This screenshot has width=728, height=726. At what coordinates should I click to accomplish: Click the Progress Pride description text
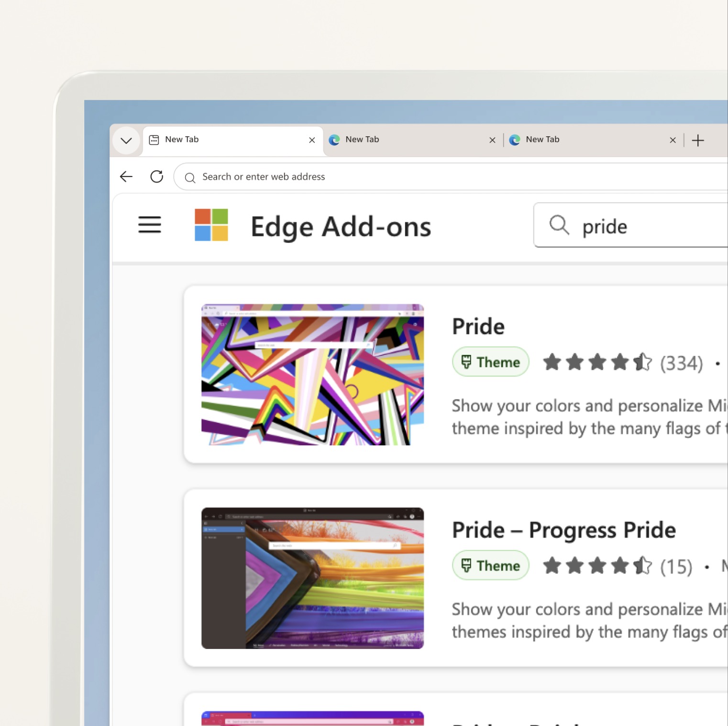[590, 621]
